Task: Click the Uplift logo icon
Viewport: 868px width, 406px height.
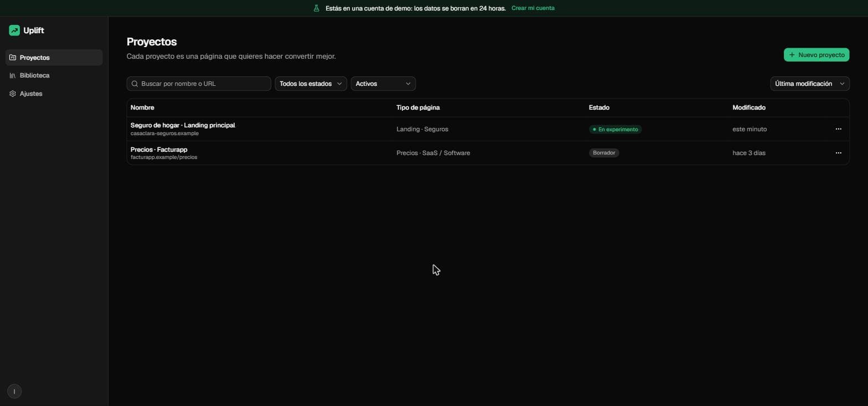Action: coord(14,30)
